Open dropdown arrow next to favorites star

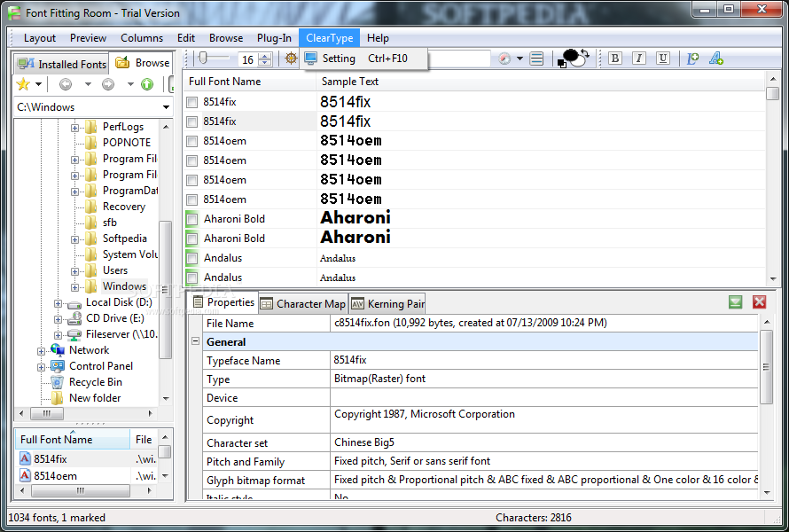[x=38, y=84]
